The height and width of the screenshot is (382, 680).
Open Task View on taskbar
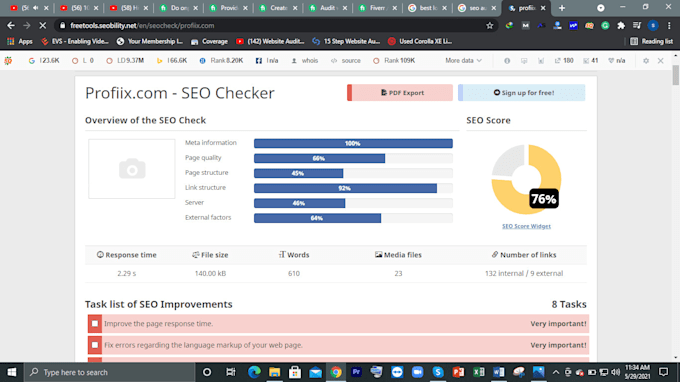(x=231, y=372)
